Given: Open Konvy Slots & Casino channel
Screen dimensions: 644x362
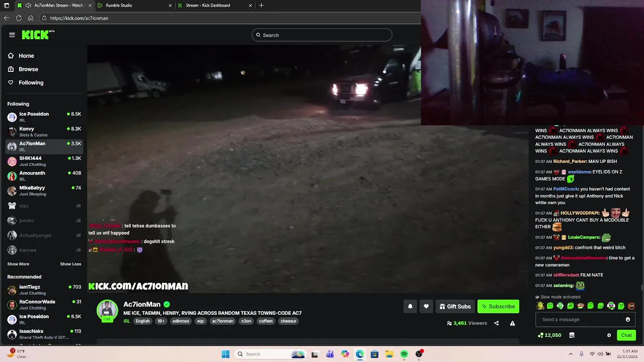Looking at the screenshot, I should pyautogui.click(x=44, y=132).
